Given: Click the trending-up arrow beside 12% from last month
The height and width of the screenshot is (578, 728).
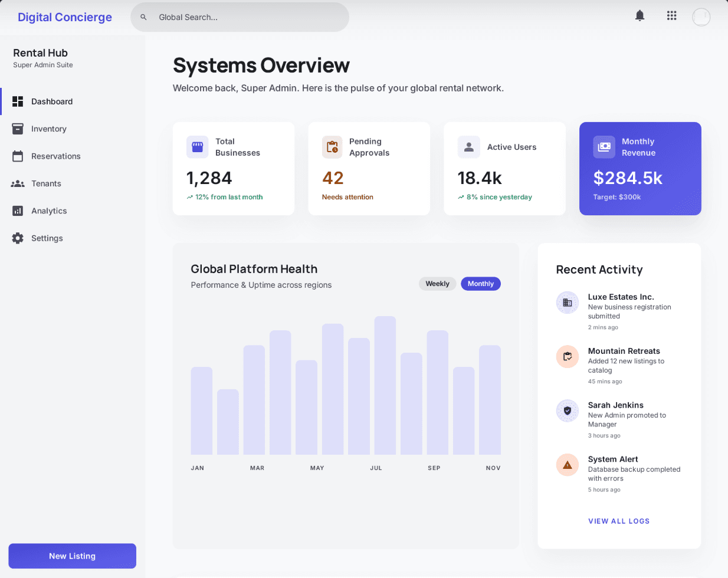Looking at the screenshot, I should pyautogui.click(x=189, y=197).
